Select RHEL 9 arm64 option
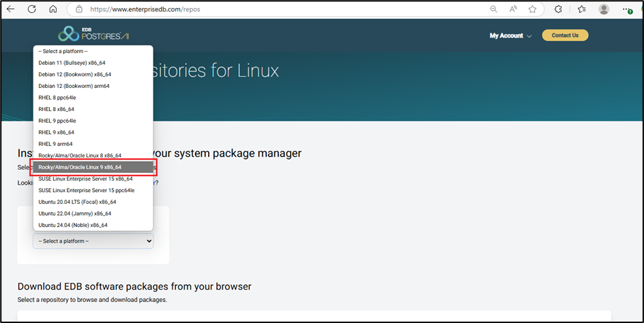644x323 pixels. coord(93,144)
